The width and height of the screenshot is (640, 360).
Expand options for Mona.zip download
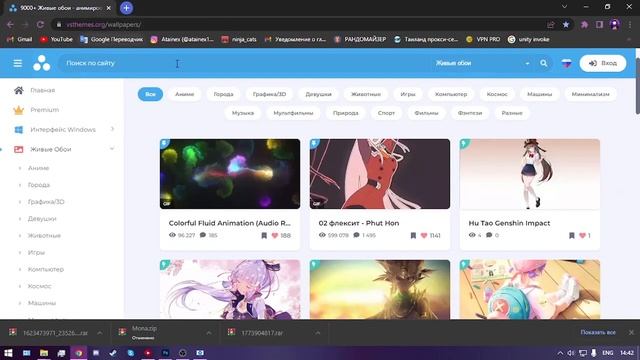point(209,333)
